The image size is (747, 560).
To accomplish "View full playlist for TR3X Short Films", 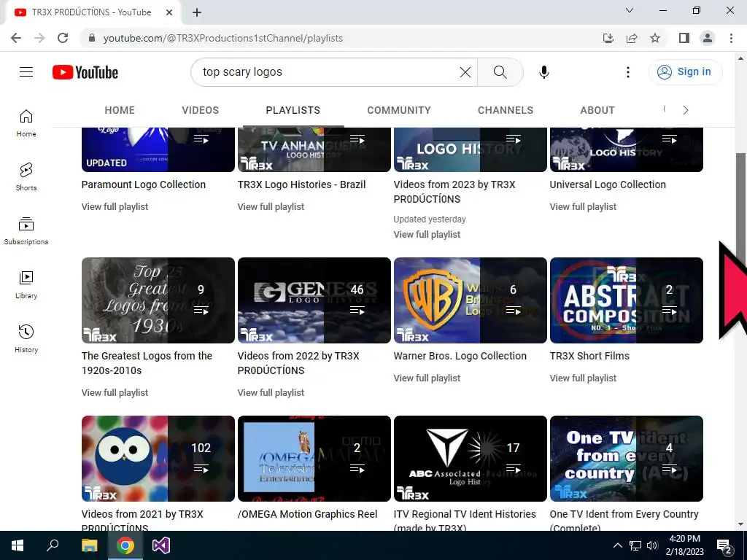I will tap(583, 378).
